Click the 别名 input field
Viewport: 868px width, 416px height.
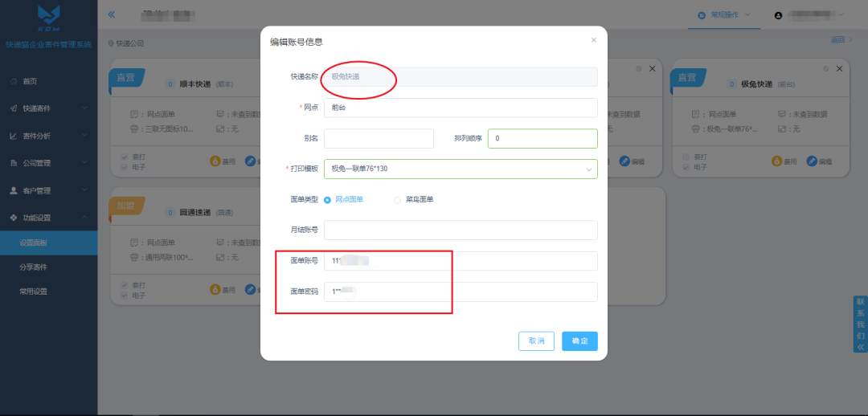tap(379, 138)
